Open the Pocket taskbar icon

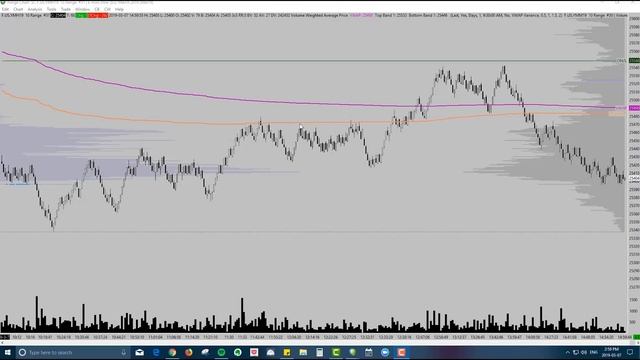point(254,352)
